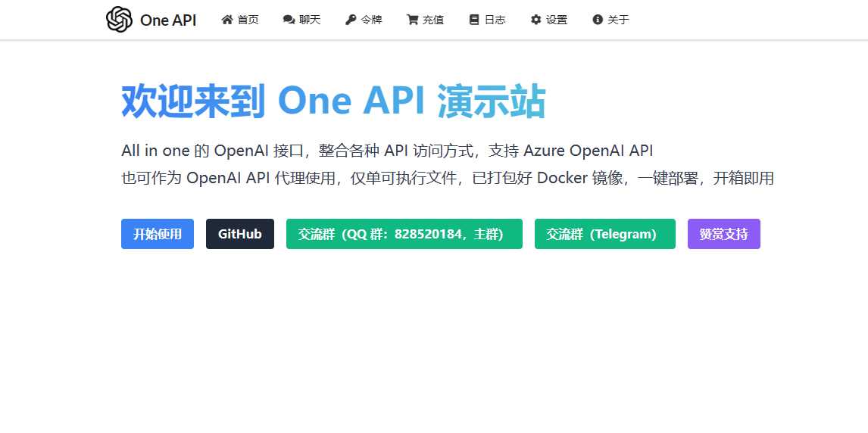
Task: Click the text line starting "All in one 的 OpenAI 接口"
Action: [x=388, y=151]
